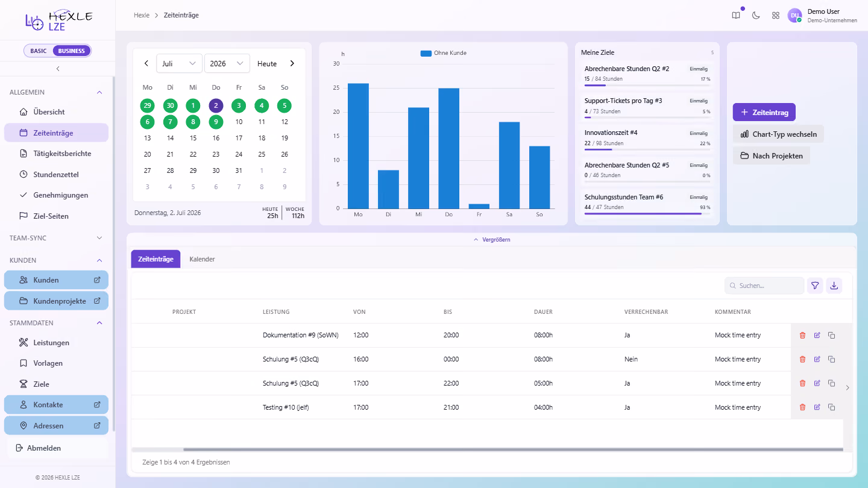Copy the Testing #10 time entry

click(831, 407)
